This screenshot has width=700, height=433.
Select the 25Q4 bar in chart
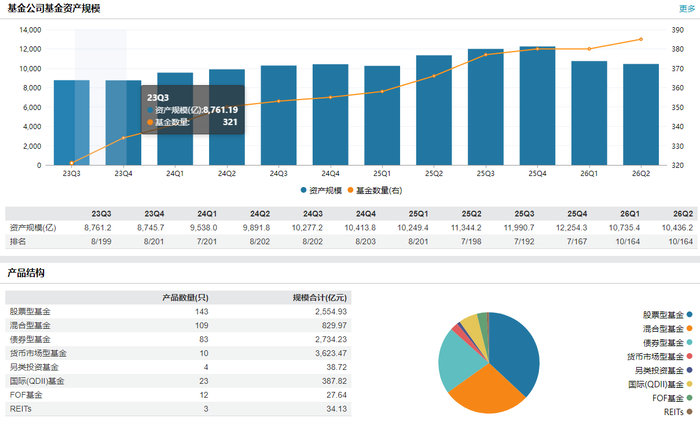coord(538,106)
